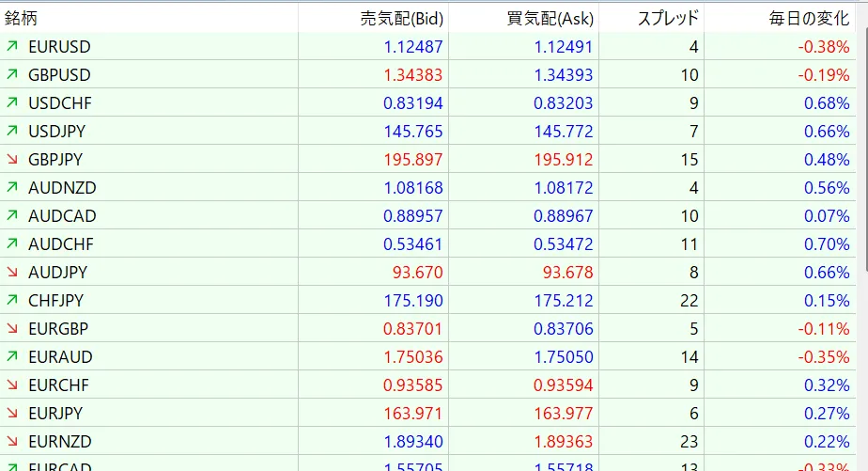
Task: Click EURGBP bid price 0.83701
Action: (413, 329)
